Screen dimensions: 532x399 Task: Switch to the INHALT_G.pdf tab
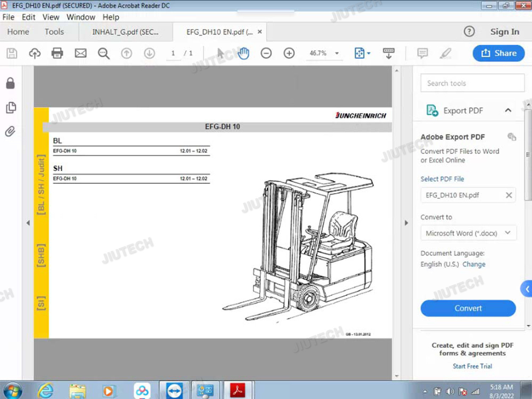point(125,32)
